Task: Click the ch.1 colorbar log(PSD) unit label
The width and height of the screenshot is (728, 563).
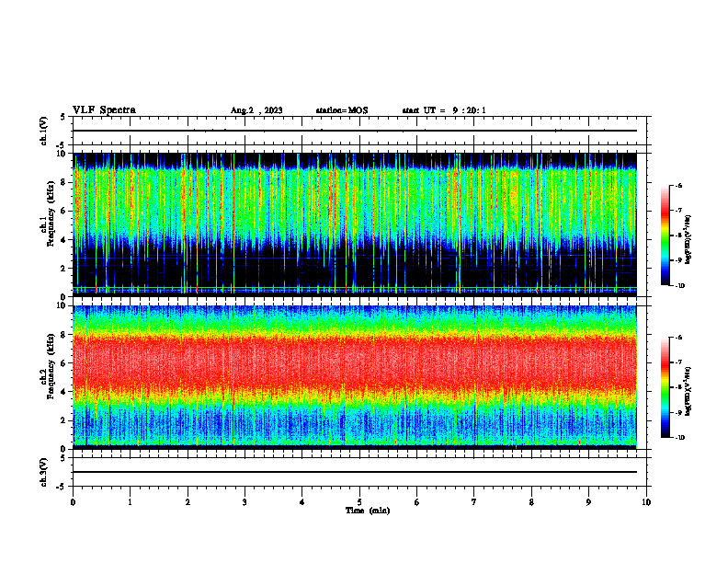Action: 688,240
